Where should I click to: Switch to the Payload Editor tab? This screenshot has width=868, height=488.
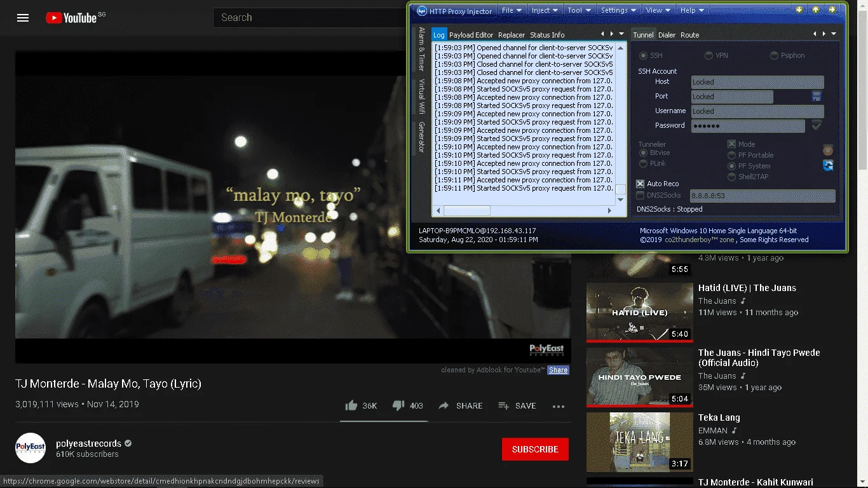[x=471, y=35]
